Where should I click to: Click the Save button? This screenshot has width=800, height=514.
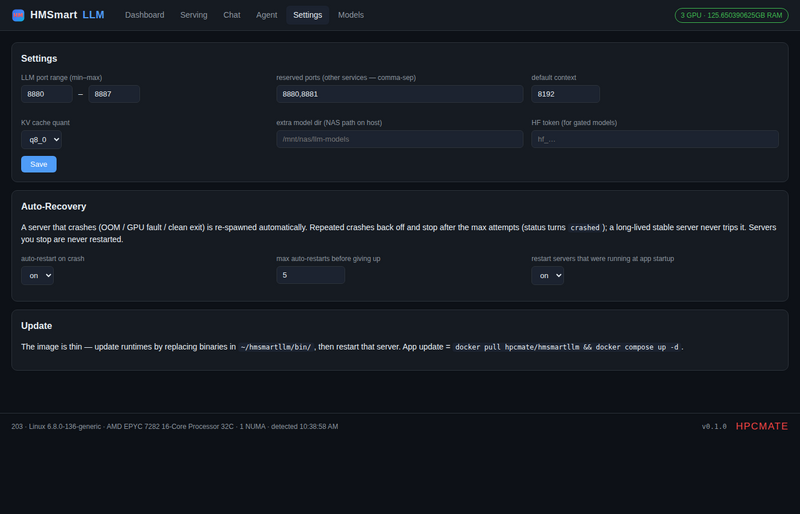(39, 164)
